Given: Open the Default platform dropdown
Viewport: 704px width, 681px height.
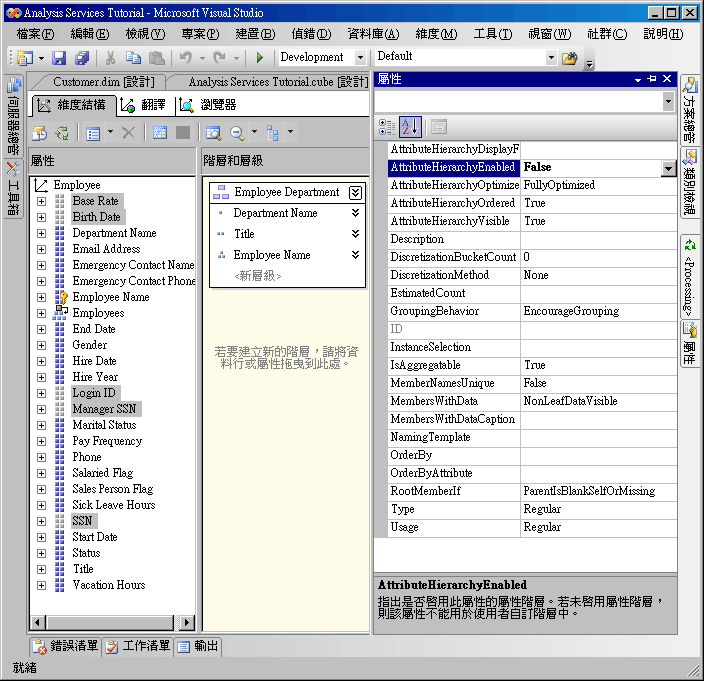Looking at the screenshot, I should click(551, 57).
